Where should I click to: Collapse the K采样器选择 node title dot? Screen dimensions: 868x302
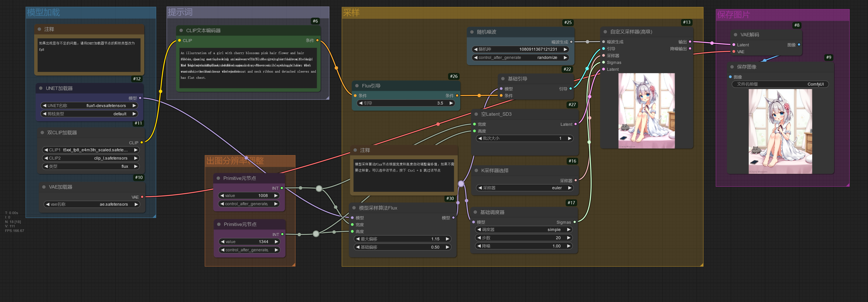[x=476, y=170]
